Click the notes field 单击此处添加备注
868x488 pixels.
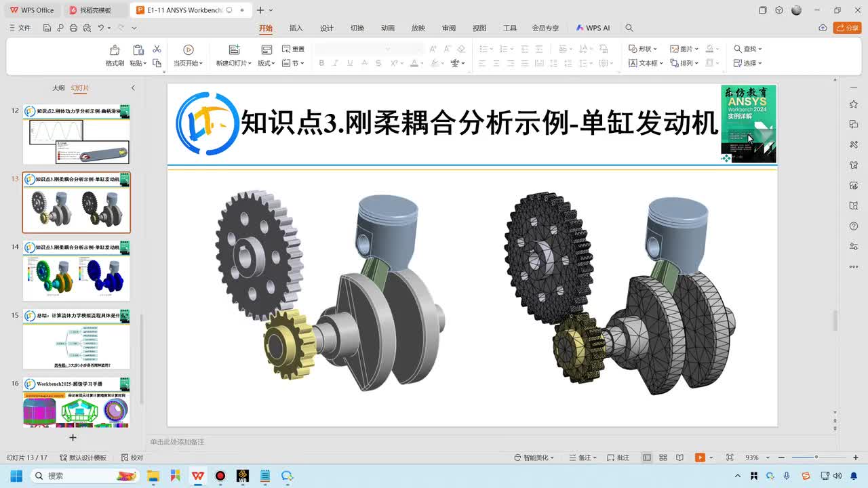click(x=178, y=442)
